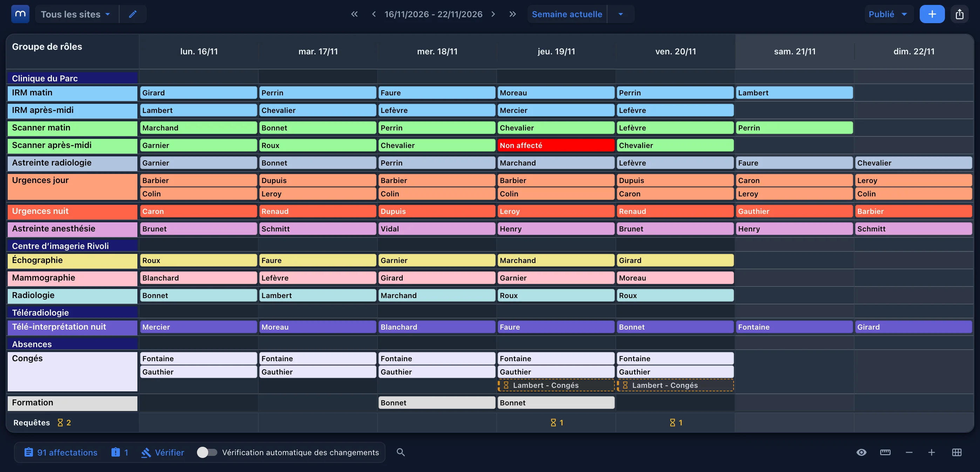Select the sam. 21/11 column header
Screen dimensions: 980x472
[x=795, y=52]
